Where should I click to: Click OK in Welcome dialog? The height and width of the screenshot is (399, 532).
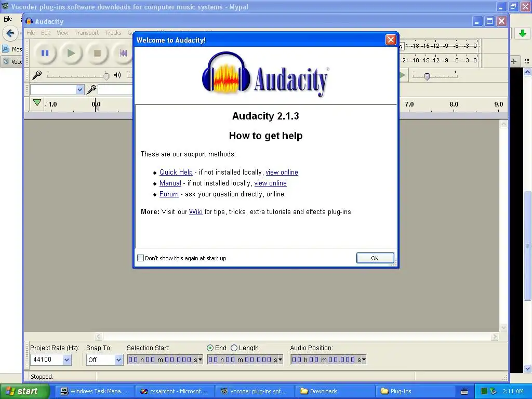(375, 258)
